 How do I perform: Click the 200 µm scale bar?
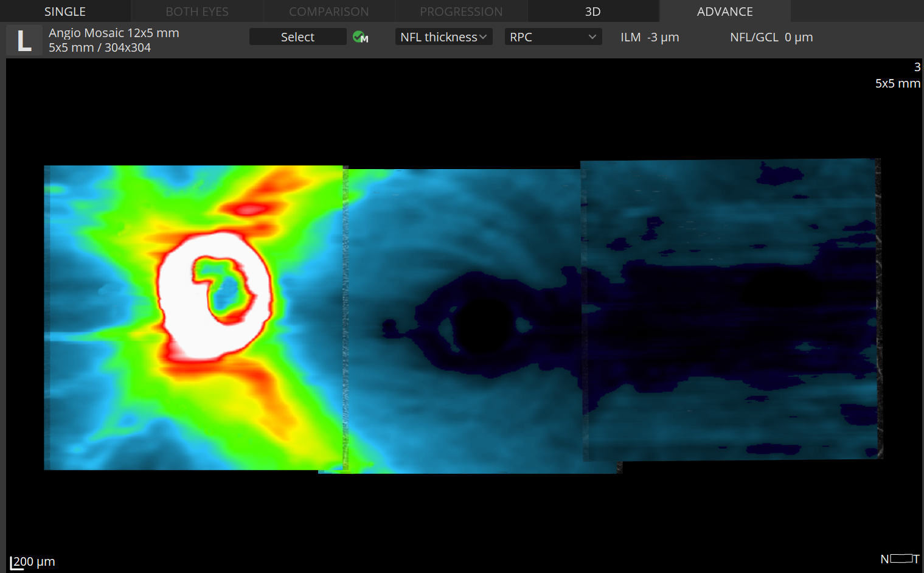coord(33,561)
